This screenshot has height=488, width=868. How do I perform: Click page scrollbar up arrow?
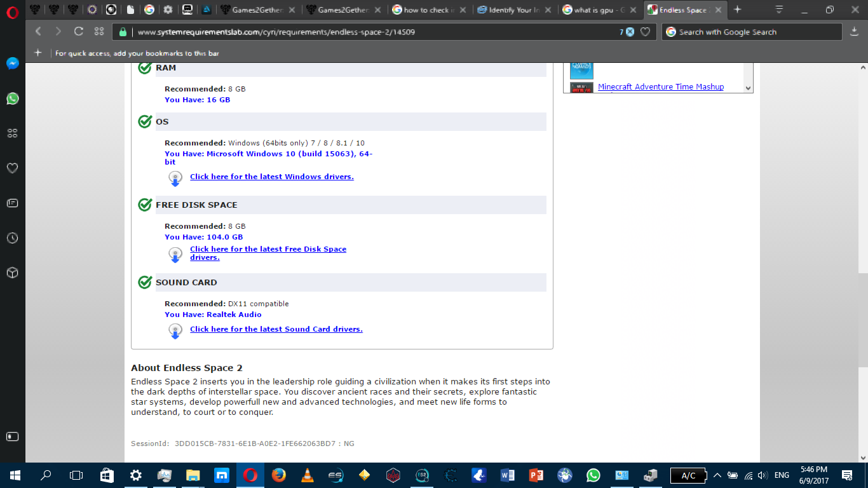tap(863, 67)
